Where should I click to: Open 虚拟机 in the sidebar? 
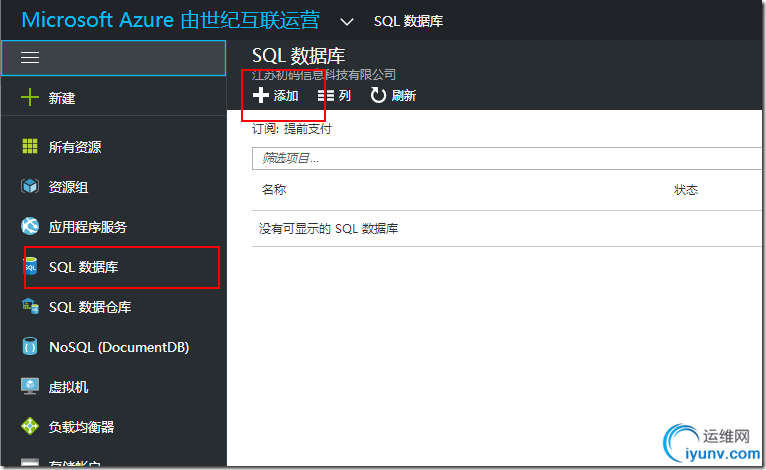(x=68, y=387)
